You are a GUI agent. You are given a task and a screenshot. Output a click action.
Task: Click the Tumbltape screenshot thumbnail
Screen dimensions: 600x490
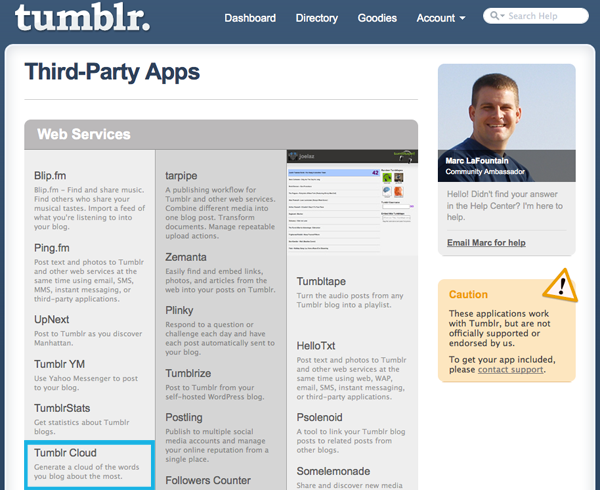352,202
